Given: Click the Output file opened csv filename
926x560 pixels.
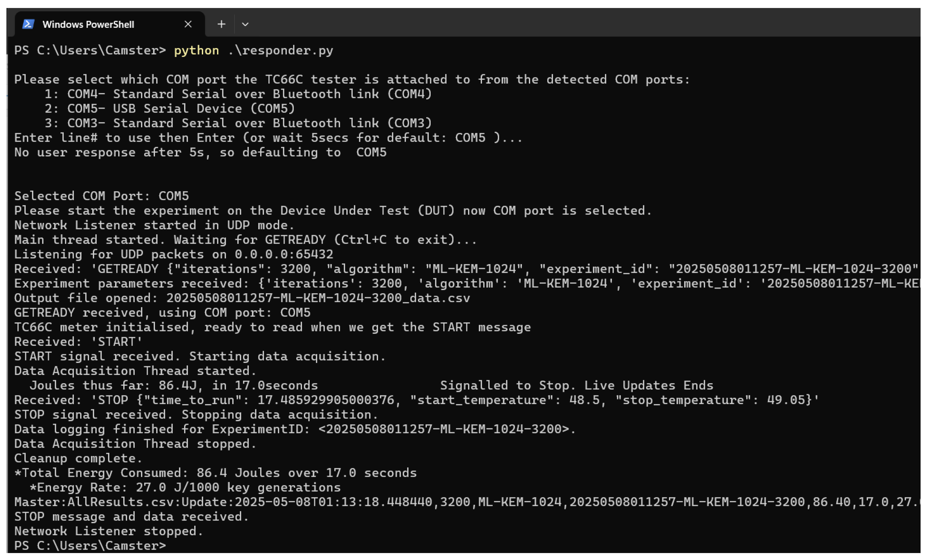Looking at the screenshot, I should [318, 298].
